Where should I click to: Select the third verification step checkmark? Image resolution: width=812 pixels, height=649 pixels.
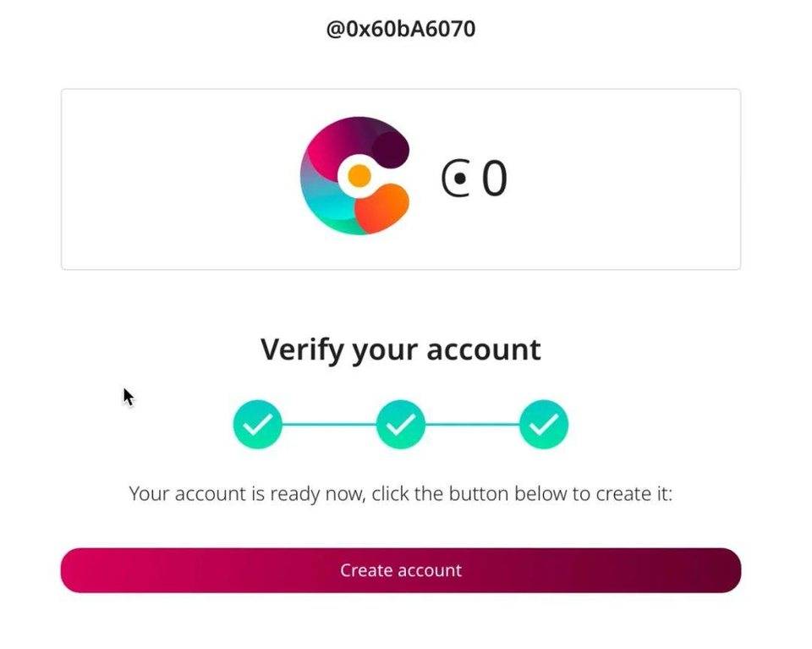543,425
